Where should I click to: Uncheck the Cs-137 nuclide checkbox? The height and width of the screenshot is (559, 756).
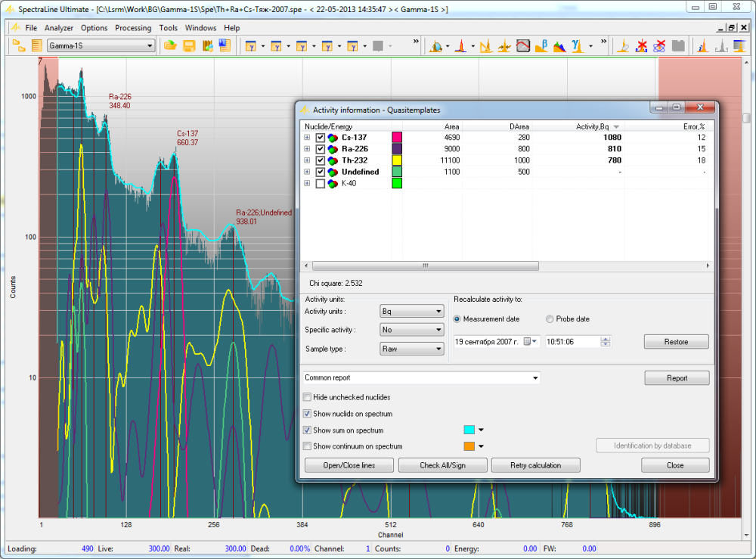coord(320,138)
